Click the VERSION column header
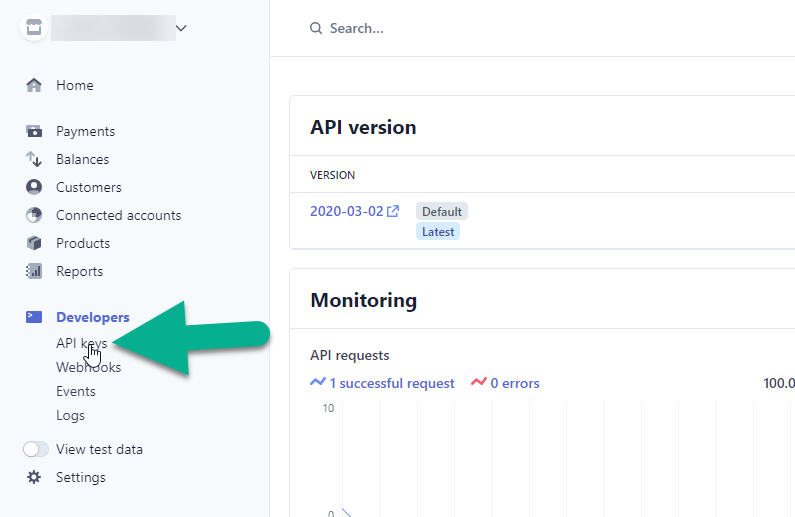 point(333,175)
